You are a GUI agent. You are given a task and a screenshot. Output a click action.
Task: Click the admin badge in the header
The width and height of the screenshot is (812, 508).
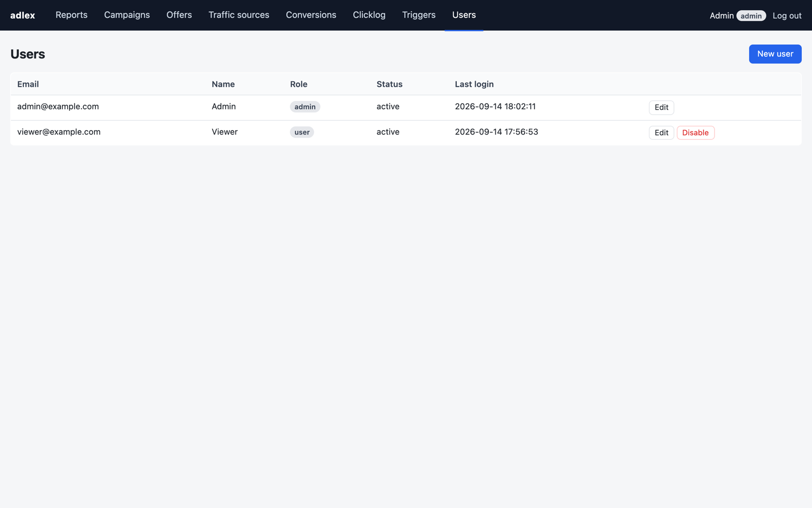pyautogui.click(x=751, y=16)
